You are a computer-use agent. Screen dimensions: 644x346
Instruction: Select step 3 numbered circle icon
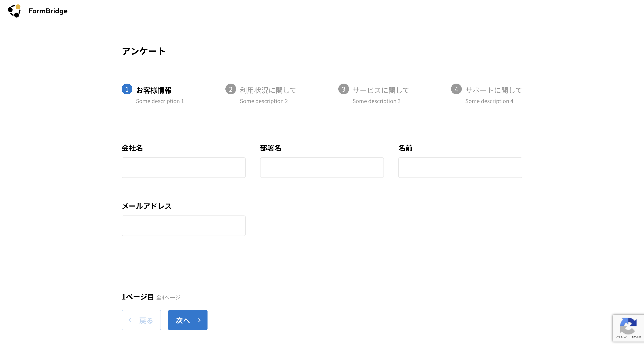pos(343,89)
